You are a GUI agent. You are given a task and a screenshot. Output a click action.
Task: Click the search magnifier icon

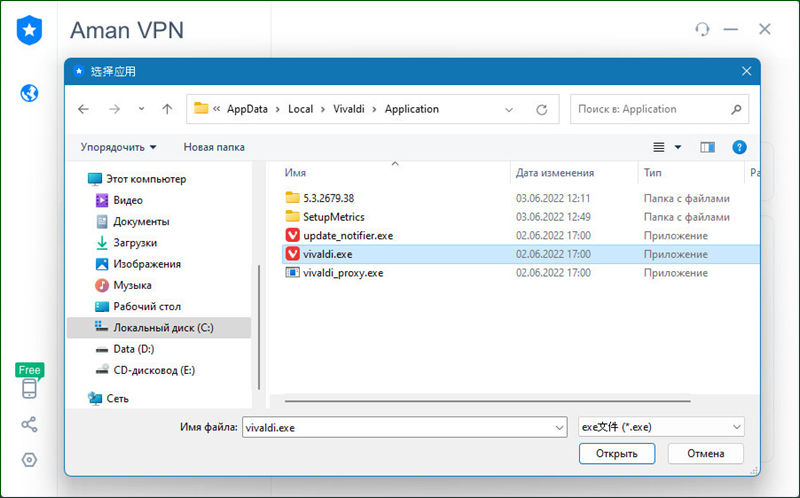pyautogui.click(x=736, y=109)
